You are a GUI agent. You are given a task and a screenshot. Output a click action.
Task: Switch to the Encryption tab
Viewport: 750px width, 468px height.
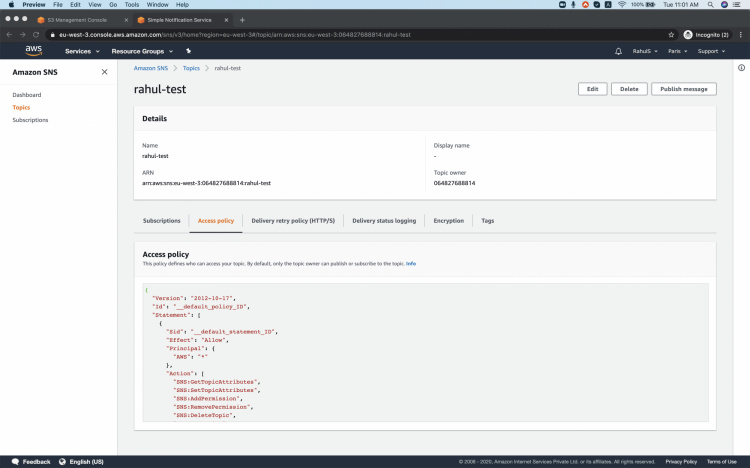coord(448,220)
